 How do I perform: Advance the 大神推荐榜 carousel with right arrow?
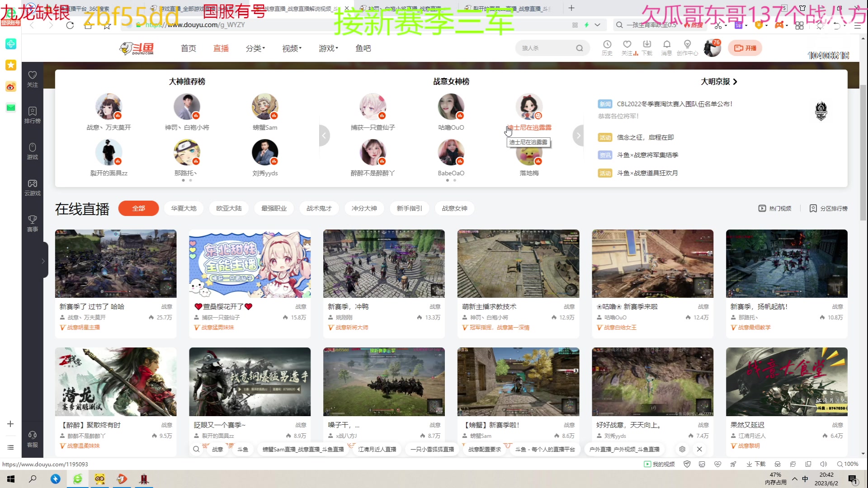click(578, 135)
